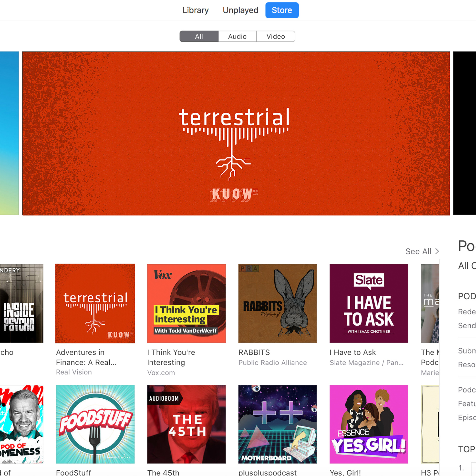Click the I Have to Ask title
The image size is (476, 476).
[353, 352]
